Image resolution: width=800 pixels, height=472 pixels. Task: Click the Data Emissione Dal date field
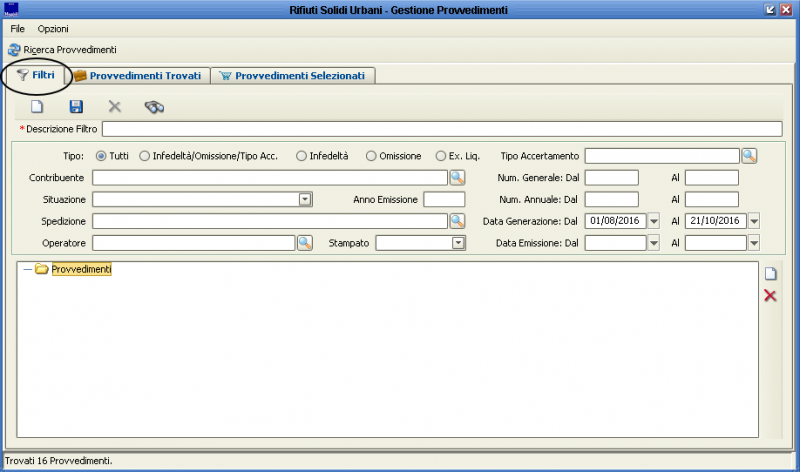[x=616, y=243]
